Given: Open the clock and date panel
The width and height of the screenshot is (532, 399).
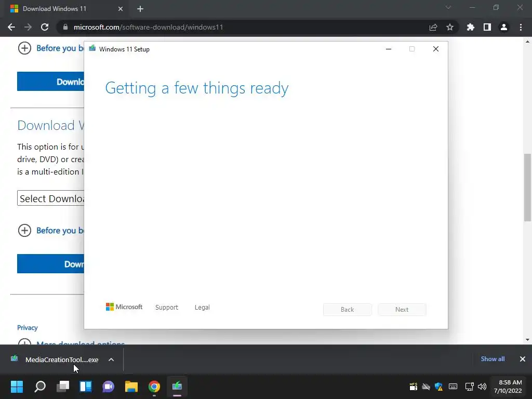Looking at the screenshot, I should (508, 387).
